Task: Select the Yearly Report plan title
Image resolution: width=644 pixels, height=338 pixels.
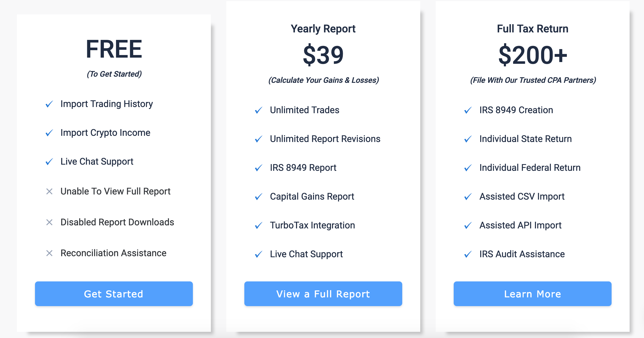Action: click(323, 29)
